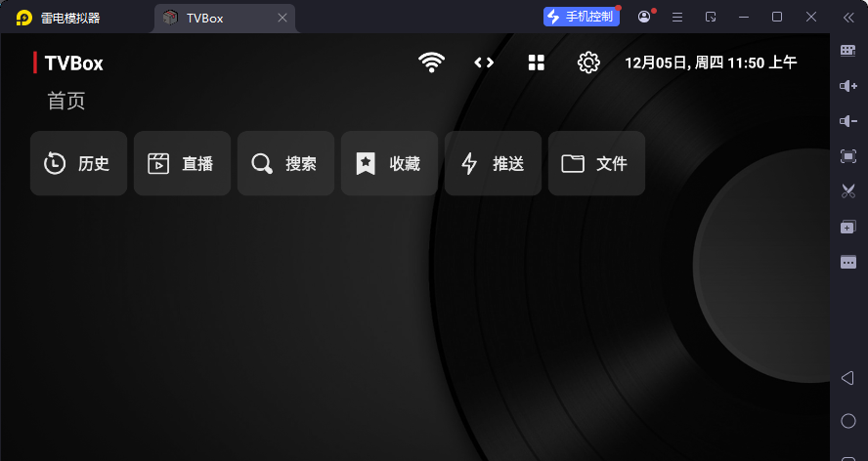The width and height of the screenshot is (868, 461).
Task: Click the scissors screenshot icon
Action: tap(847, 191)
